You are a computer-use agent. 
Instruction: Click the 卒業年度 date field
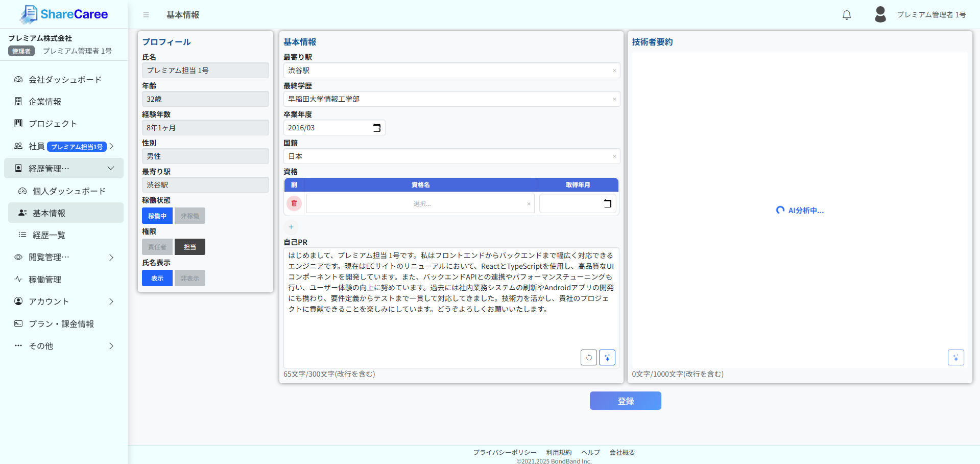(334, 128)
